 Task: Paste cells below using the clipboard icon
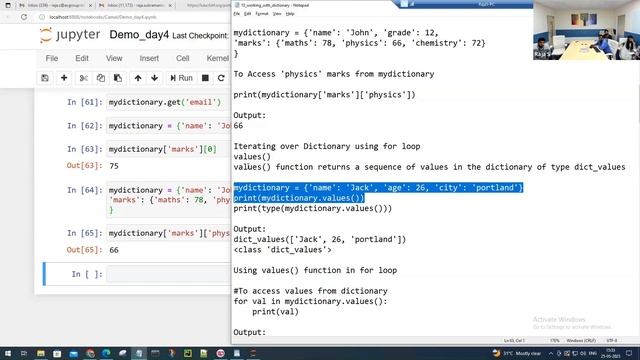point(118,78)
